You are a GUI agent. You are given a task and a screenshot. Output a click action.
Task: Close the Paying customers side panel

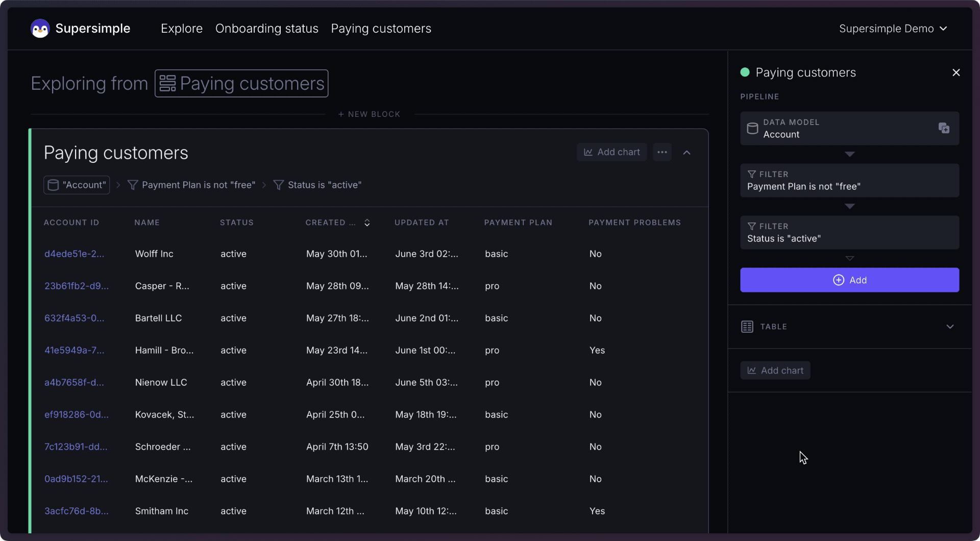pos(957,72)
